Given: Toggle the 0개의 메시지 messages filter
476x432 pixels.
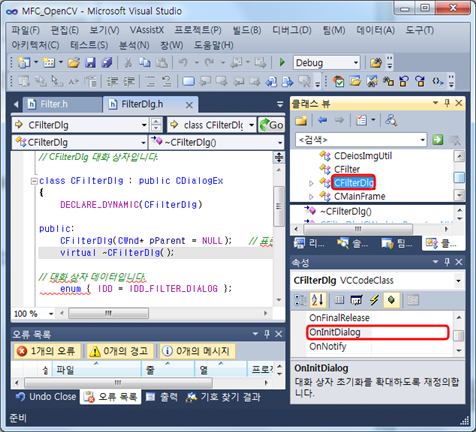Looking at the screenshot, I should [x=197, y=351].
